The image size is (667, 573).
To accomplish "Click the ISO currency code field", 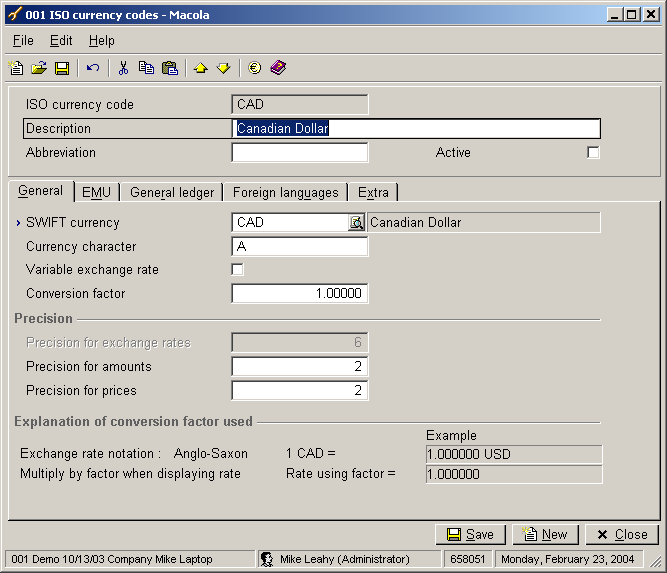I will pyautogui.click(x=300, y=104).
